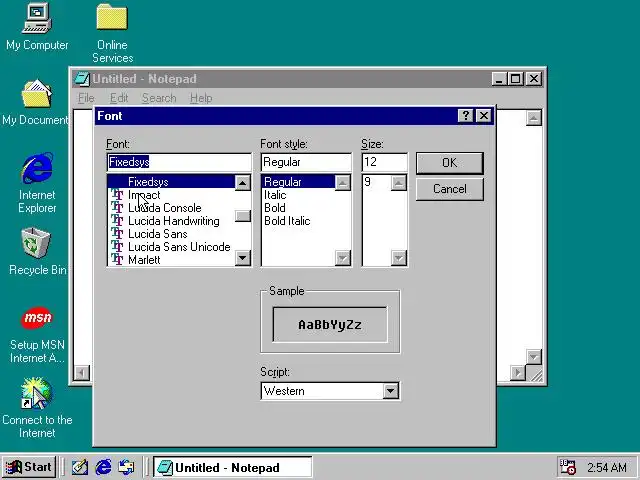Click the Notepad window resize grip
The width and height of the screenshot is (640, 480).
(534, 373)
